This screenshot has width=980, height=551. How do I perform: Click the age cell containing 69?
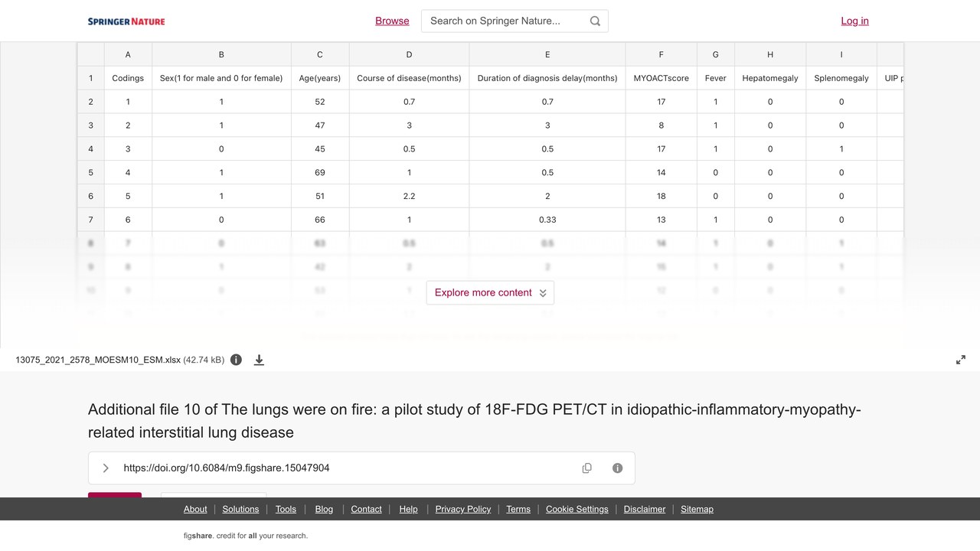pos(320,172)
